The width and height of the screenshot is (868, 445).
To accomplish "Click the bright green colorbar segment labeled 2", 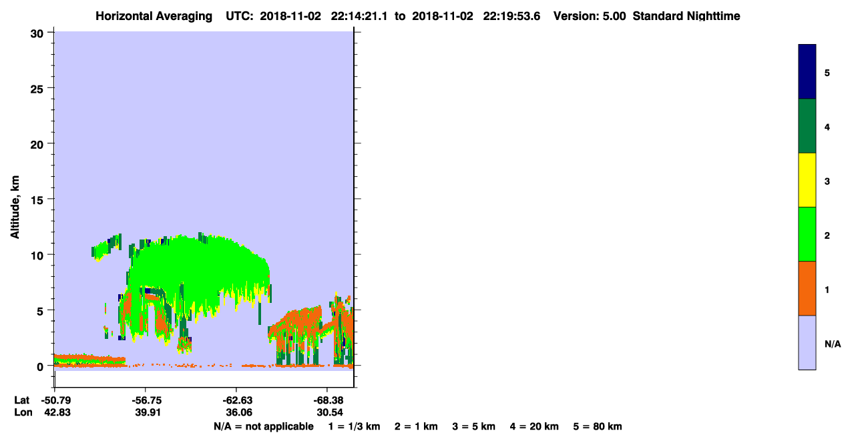I will 807,234.
